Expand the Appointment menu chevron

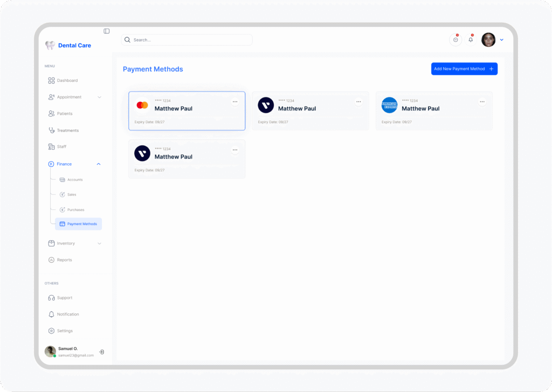pyautogui.click(x=99, y=97)
